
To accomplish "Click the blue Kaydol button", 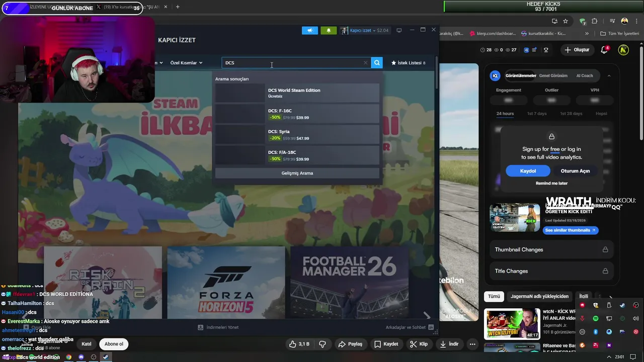I will coord(528,171).
